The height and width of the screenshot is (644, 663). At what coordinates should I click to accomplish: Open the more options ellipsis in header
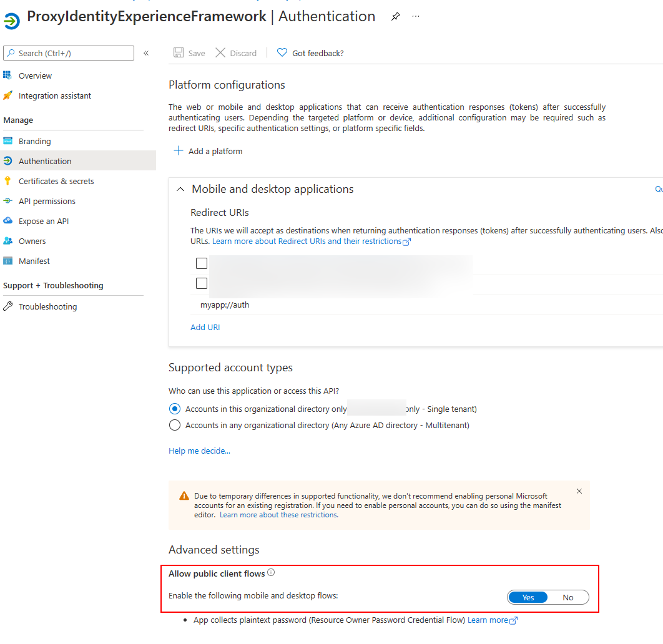click(x=416, y=17)
